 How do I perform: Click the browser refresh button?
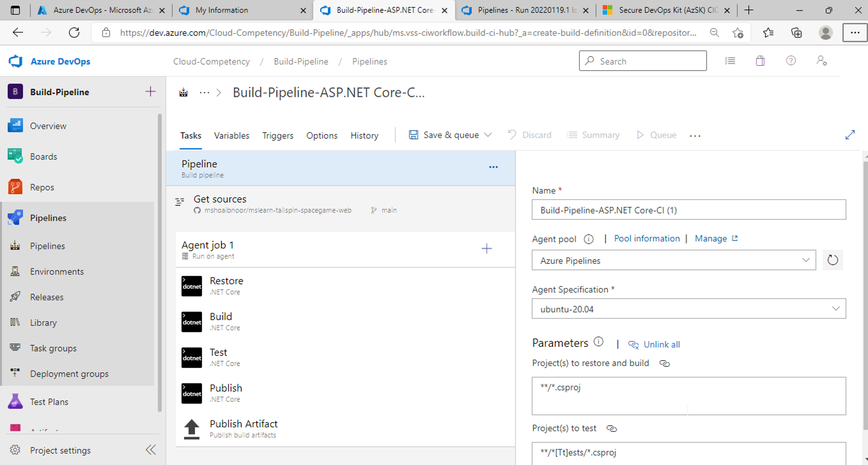[74, 33]
